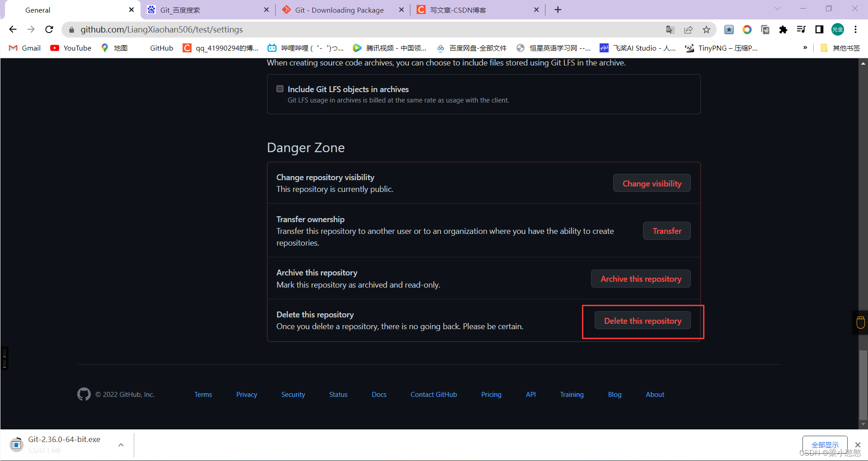
Task: Open the Pricing footer link
Action: pos(491,394)
